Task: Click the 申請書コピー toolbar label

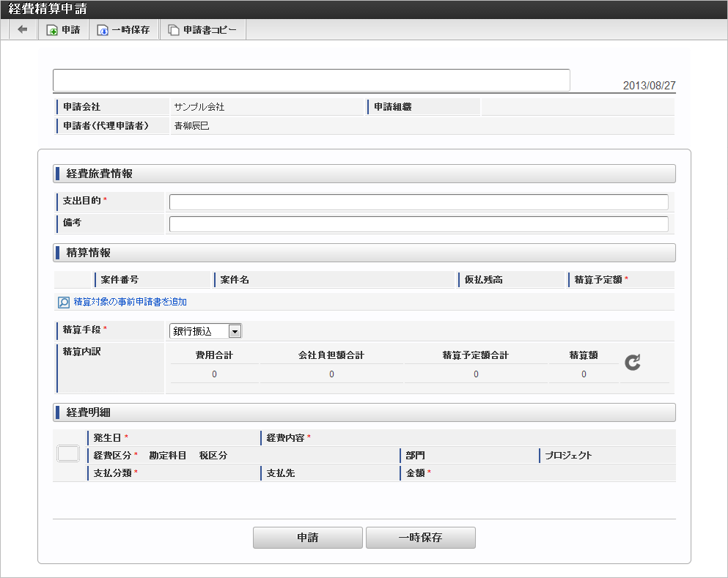Action: (210, 31)
